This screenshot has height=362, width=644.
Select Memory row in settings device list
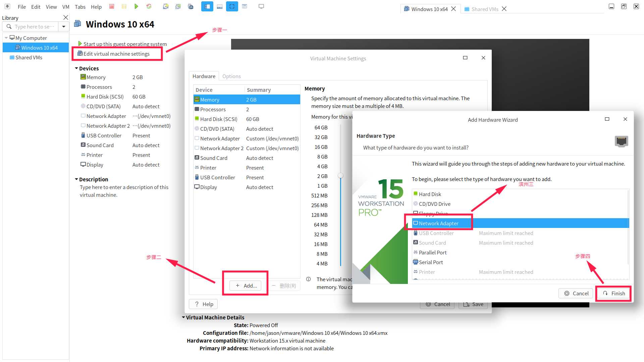(x=247, y=100)
